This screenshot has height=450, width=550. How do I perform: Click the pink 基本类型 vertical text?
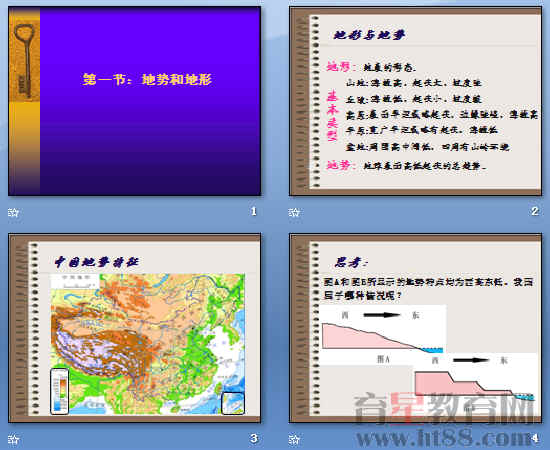coord(332,116)
